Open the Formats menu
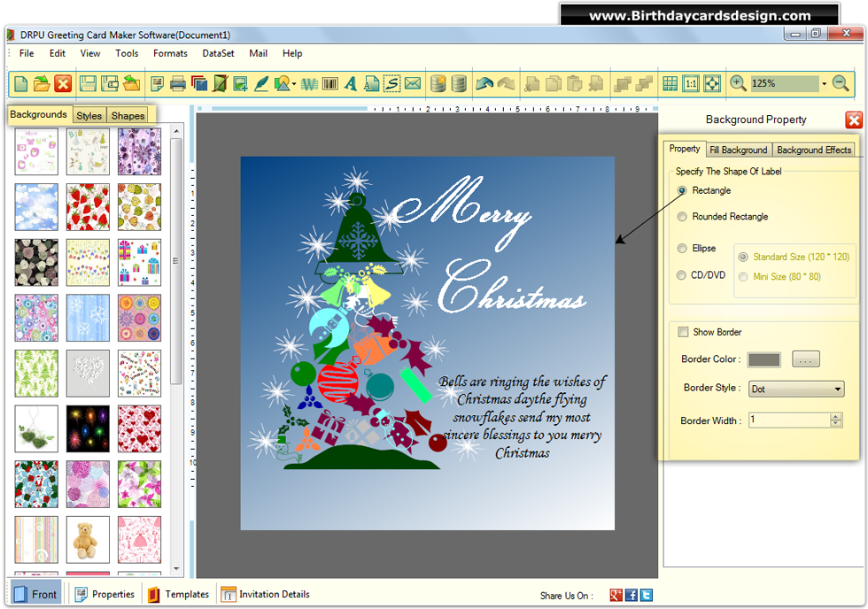 pyautogui.click(x=170, y=54)
